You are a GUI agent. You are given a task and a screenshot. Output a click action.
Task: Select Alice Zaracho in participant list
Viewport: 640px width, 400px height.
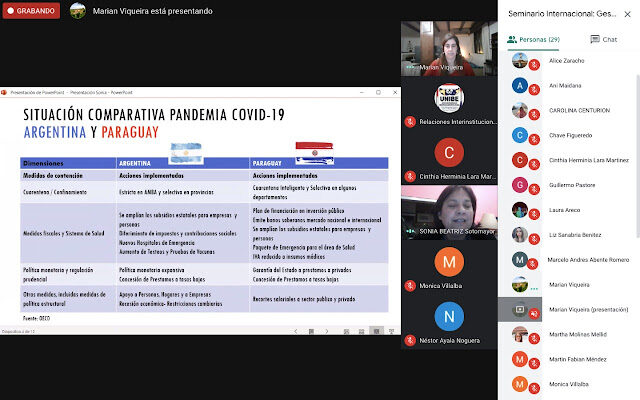point(569,61)
